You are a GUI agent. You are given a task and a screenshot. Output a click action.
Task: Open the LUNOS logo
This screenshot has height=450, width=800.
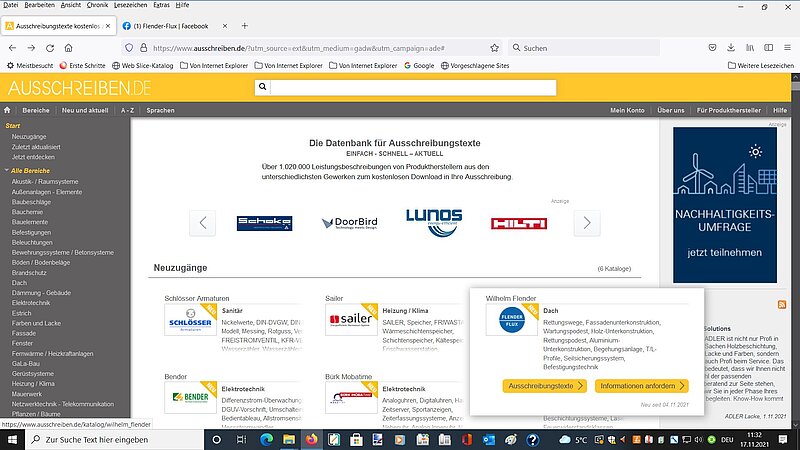point(434,223)
